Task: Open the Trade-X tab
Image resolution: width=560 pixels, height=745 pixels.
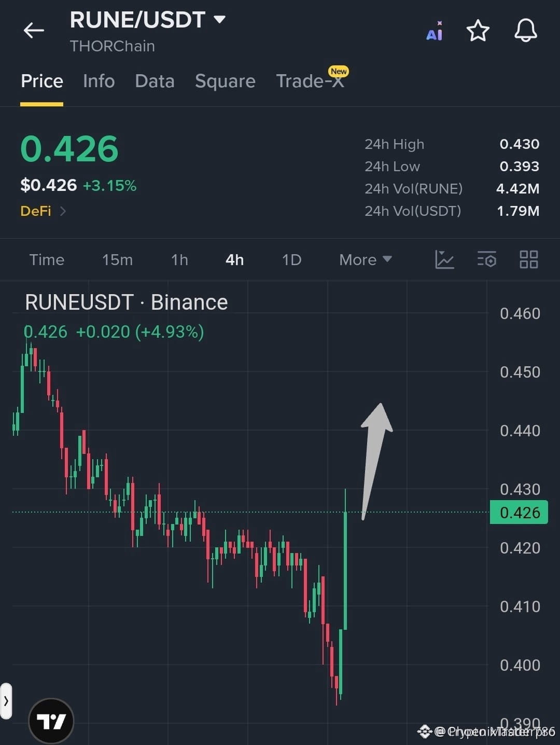Action: 310,81
